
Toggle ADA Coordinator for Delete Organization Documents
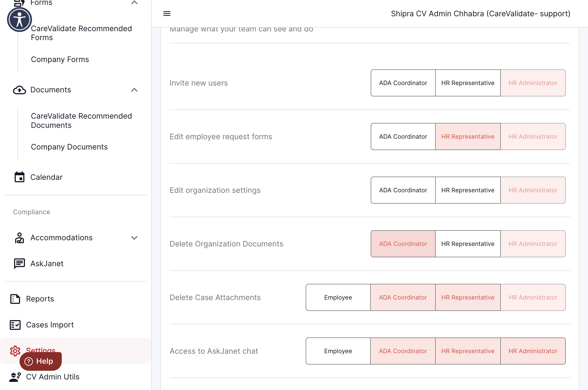coord(403,244)
